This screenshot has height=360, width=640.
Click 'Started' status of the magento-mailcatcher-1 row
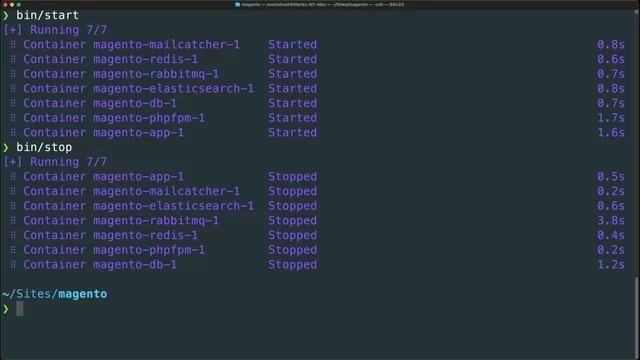(292, 44)
